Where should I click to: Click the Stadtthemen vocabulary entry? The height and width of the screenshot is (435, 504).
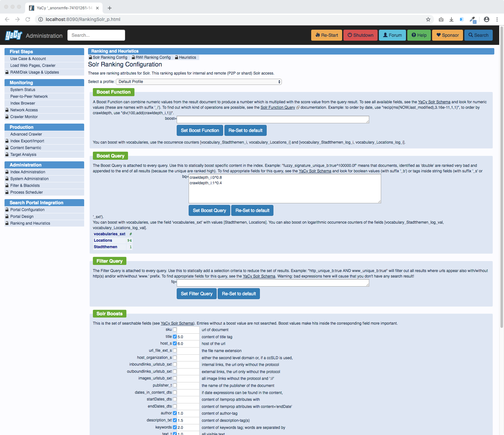(x=105, y=247)
